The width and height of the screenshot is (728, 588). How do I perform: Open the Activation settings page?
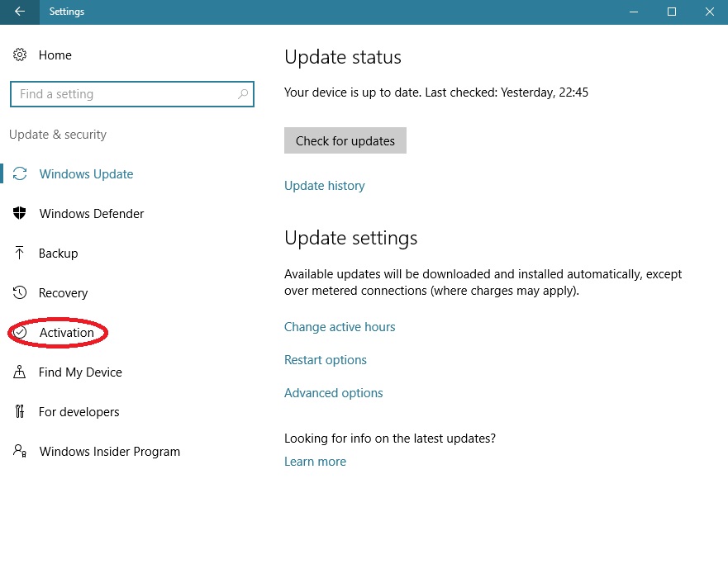[66, 332]
